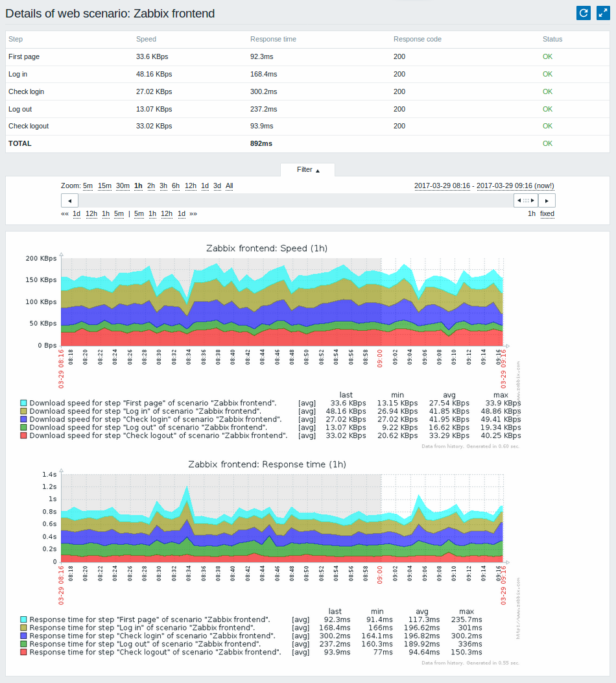Toggle the fixed time period mode
Viewport: 616px width, 683px height.
point(547,214)
